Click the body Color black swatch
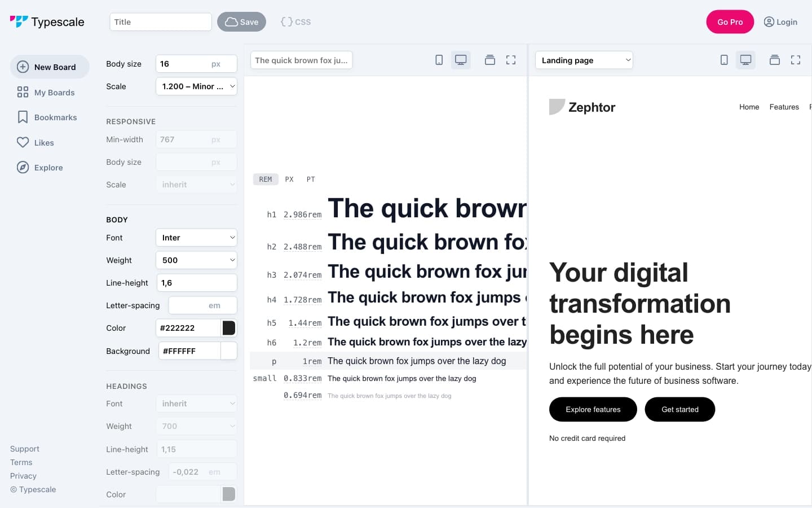 click(229, 328)
